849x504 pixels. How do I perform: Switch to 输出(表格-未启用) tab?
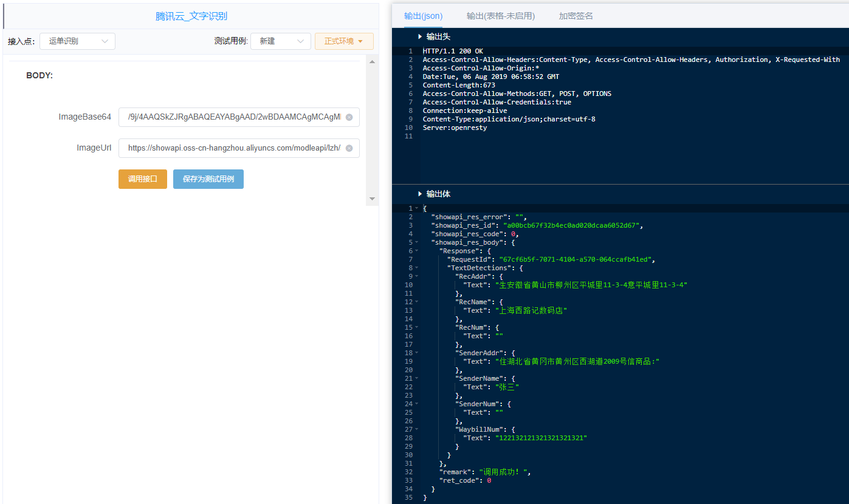coord(501,16)
